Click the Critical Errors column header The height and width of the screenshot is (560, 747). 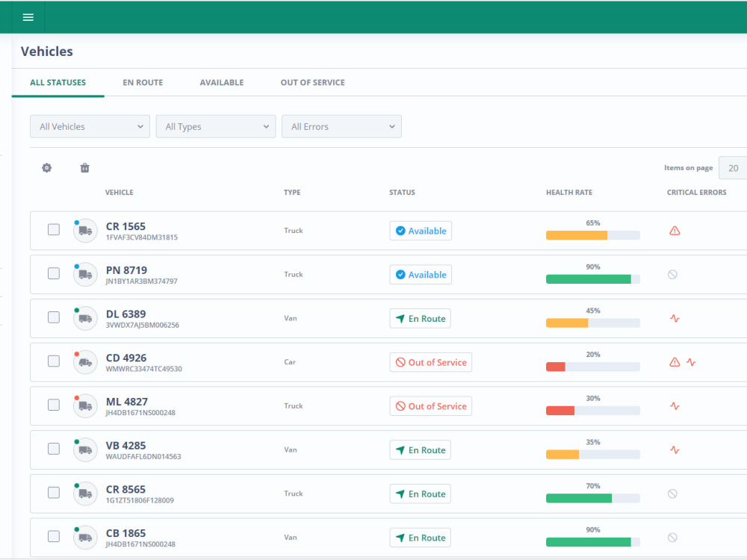tap(696, 193)
